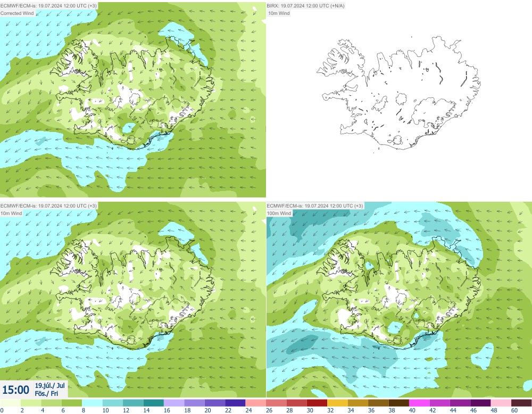Viewport: 532px width, 414px height.
Task: Click the 100m Wind map panel
Action: (400, 300)
